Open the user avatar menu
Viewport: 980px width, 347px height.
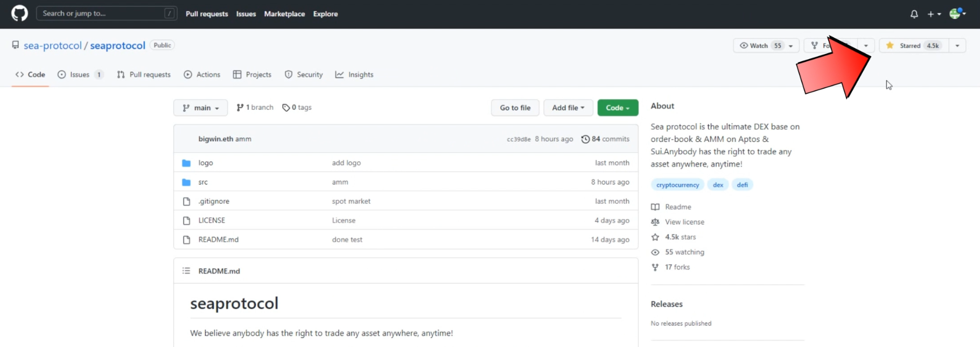[x=956, y=14]
